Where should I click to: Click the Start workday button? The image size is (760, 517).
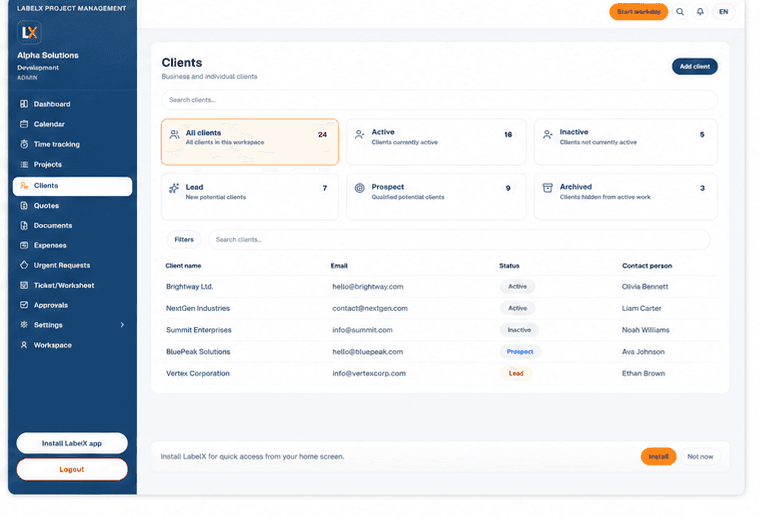638,12
